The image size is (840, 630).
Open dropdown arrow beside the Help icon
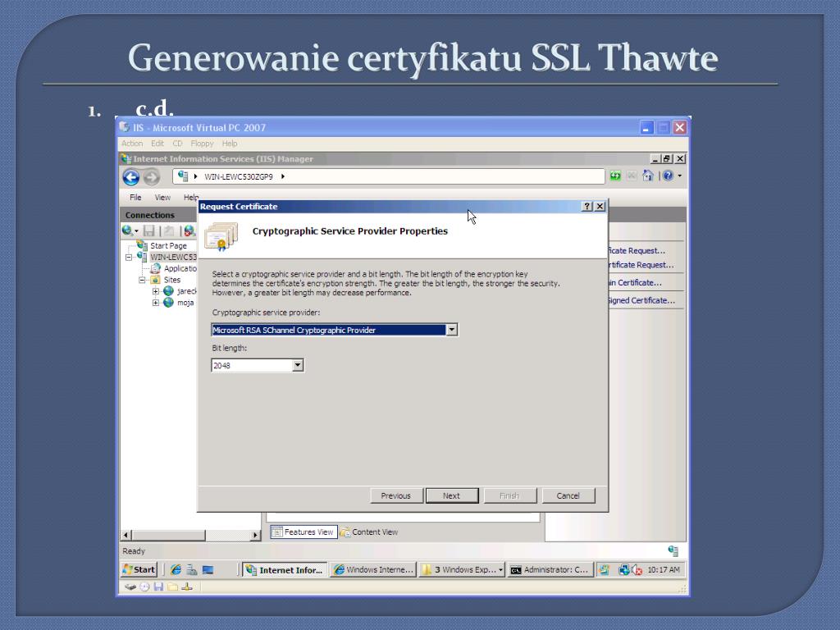point(680,176)
